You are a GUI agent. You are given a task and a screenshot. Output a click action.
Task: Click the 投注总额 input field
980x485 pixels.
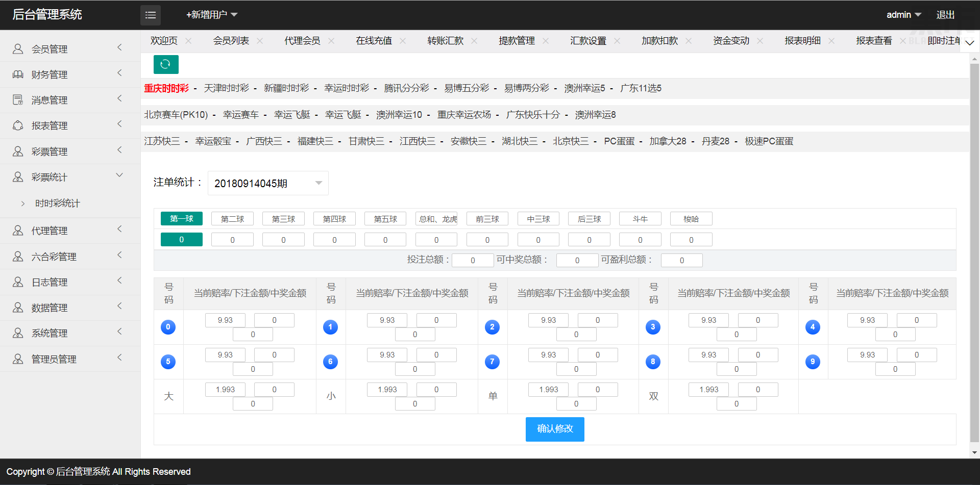[x=473, y=260]
